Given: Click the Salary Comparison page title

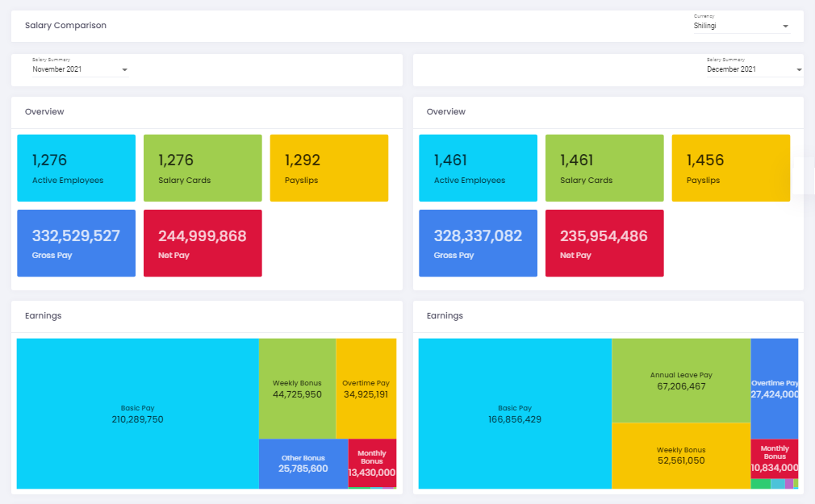Looking at the screenshot, I should click(65, 26).
